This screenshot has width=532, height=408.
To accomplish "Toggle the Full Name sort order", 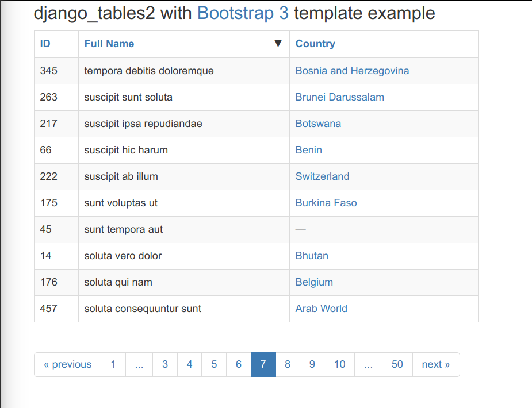I will tap(109, 44).
